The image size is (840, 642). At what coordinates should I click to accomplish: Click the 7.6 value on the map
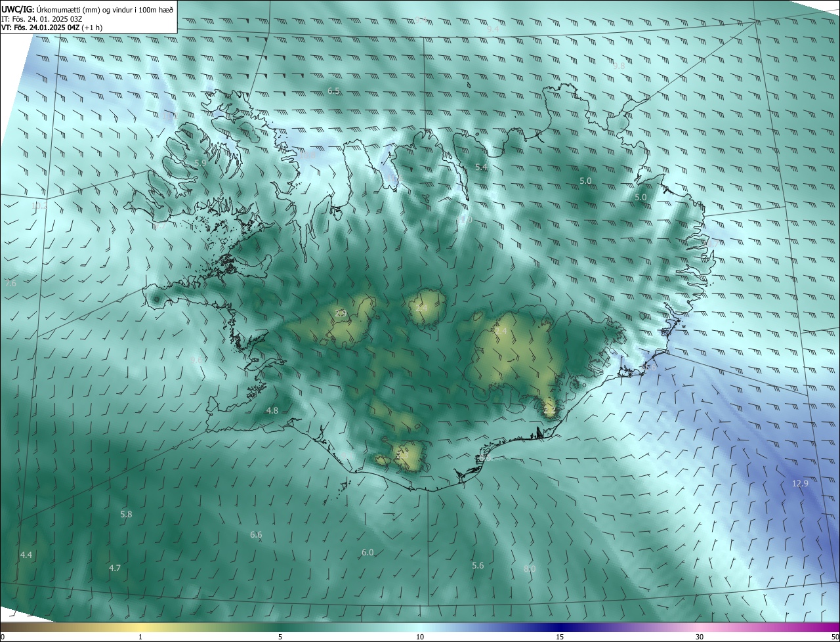[10, 283]
